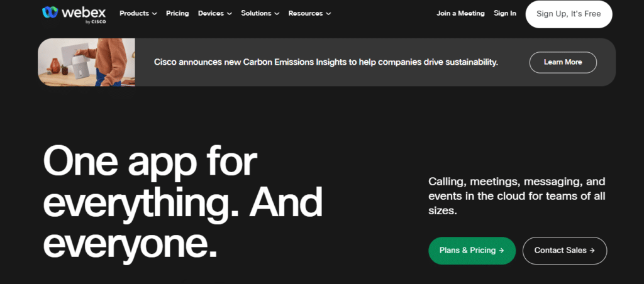
Task: Click the chevron beside Resources
Action: [x=328, y=14]
